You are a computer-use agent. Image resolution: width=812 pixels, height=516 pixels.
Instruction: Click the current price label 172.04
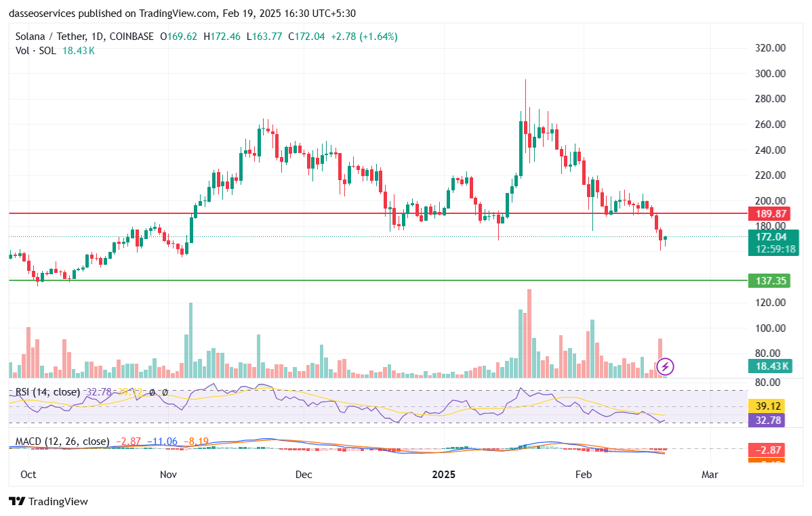[770, 238]
